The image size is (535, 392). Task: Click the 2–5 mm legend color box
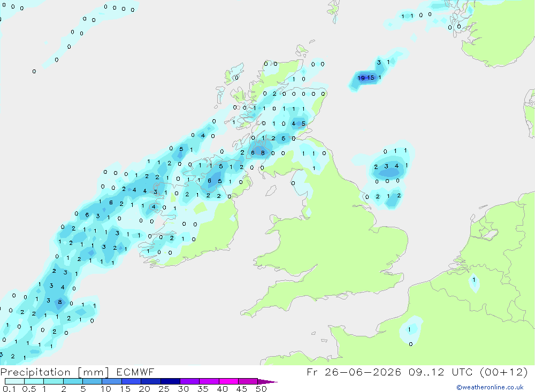73,381
